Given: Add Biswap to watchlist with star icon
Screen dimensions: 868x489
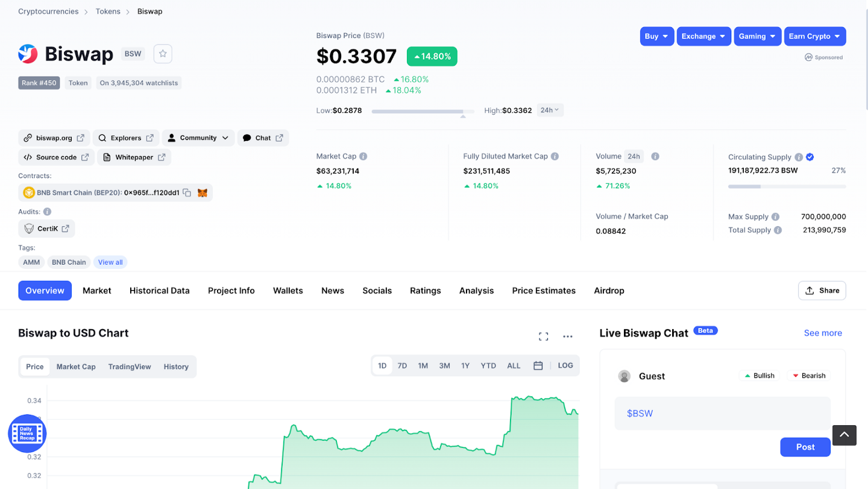Looking at the screenshot, I should point(163,54).
